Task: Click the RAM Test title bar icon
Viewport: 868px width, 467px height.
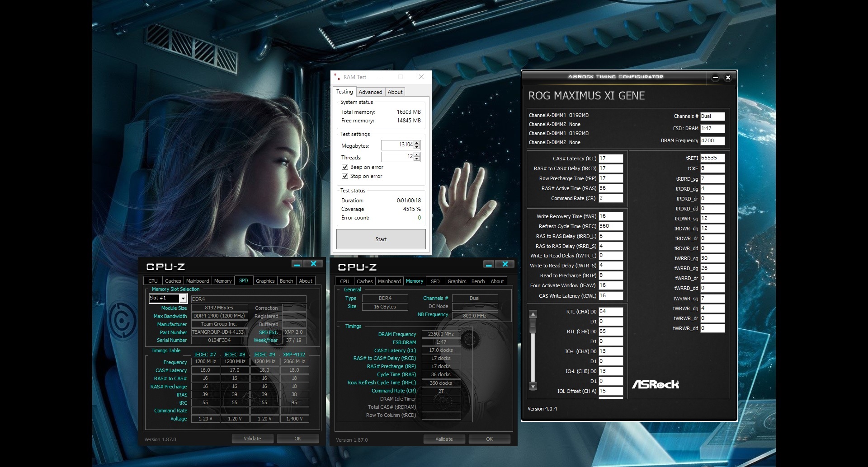Action: point(337,77)
